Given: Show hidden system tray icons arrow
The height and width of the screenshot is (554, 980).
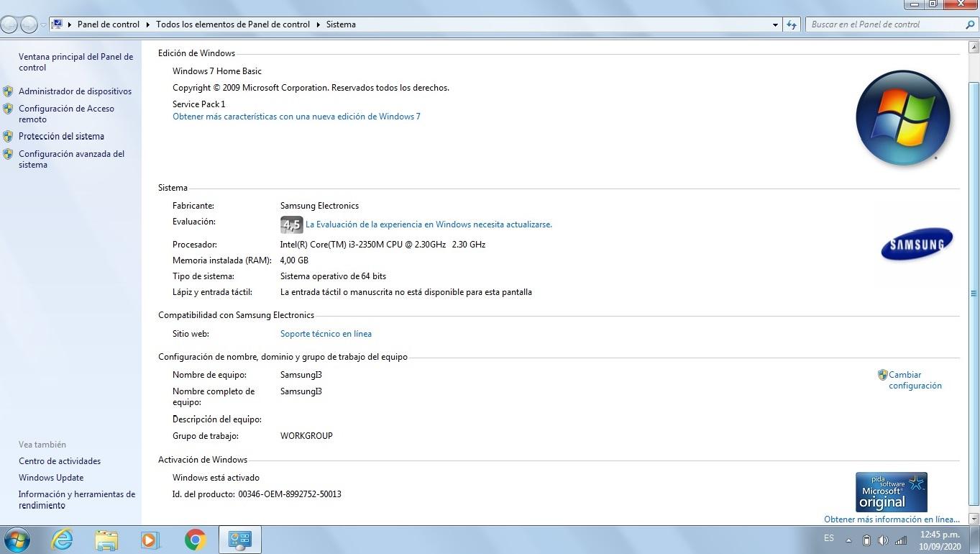Looking at the screenshot, I should click(848, 540).
